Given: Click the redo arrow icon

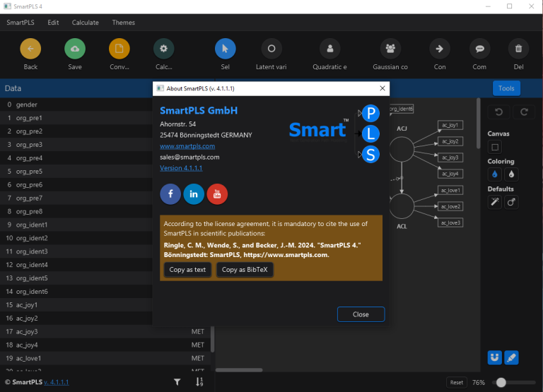Looking at the screenshot, I should [524, 112].
